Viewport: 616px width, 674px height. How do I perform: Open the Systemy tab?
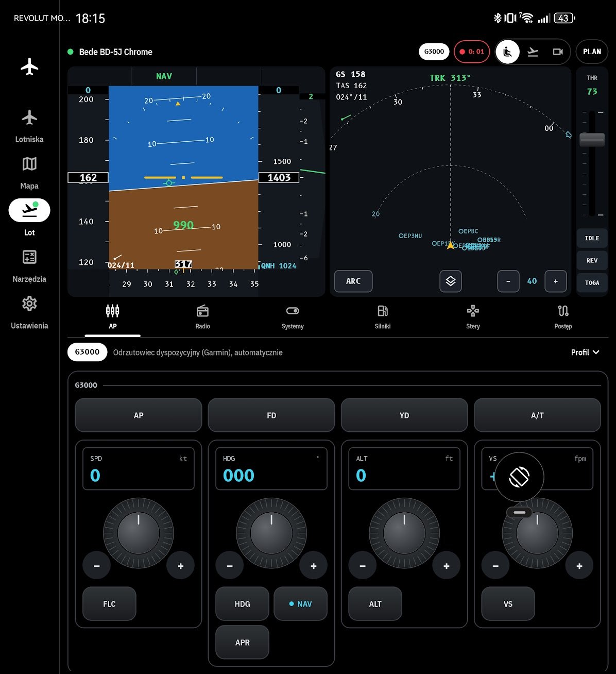[x=293, y=317]
